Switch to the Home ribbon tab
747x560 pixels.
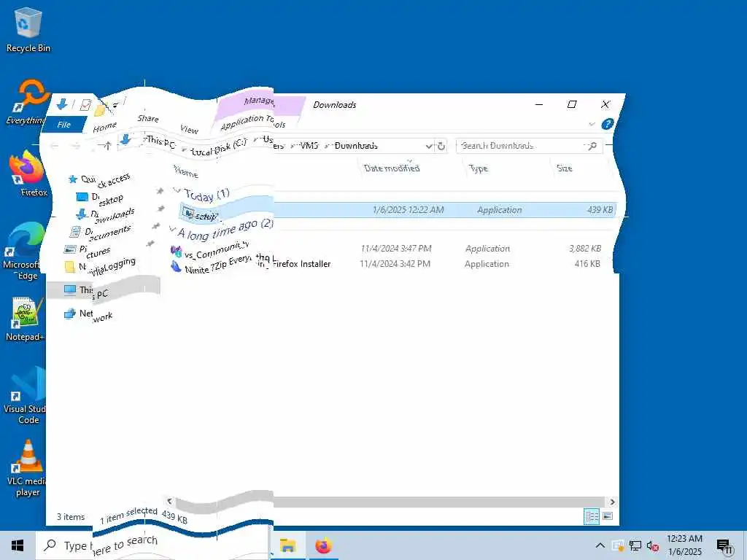point(105,127)
